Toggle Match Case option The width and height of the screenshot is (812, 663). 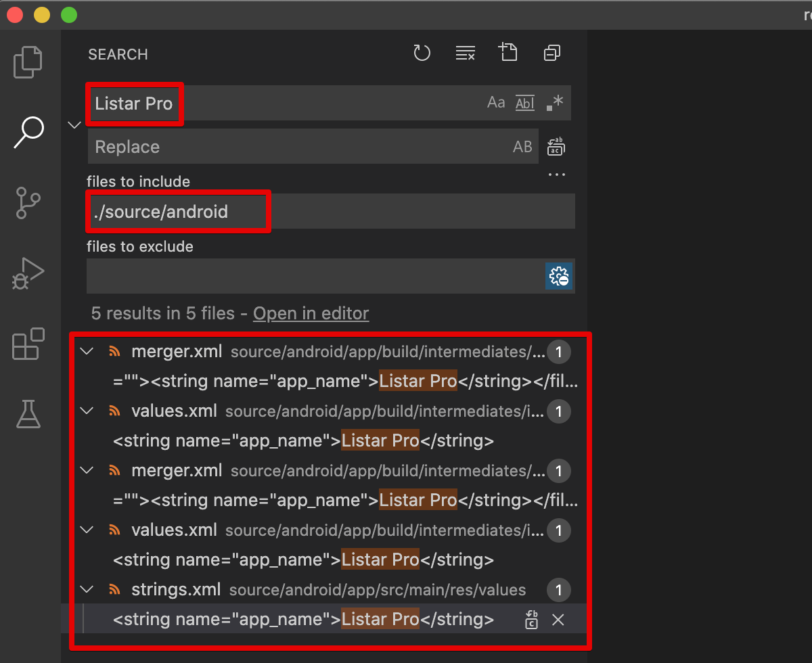[496, 103]
